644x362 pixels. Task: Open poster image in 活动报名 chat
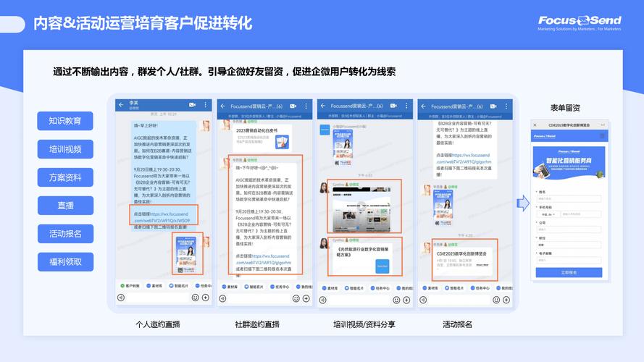[x=443, y=208]
